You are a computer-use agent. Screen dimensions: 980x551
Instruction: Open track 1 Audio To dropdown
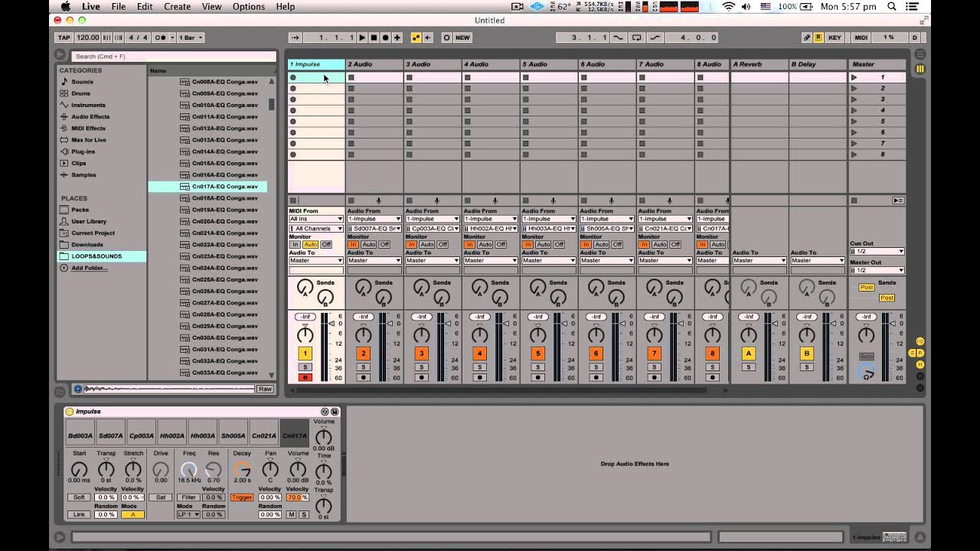(316, 261)
